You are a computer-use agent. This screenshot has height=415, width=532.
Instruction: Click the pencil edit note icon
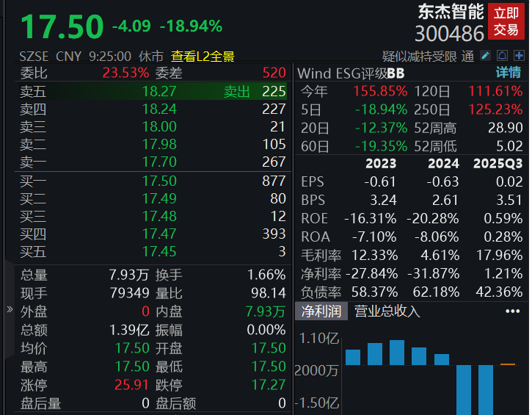tap(486, 56)
